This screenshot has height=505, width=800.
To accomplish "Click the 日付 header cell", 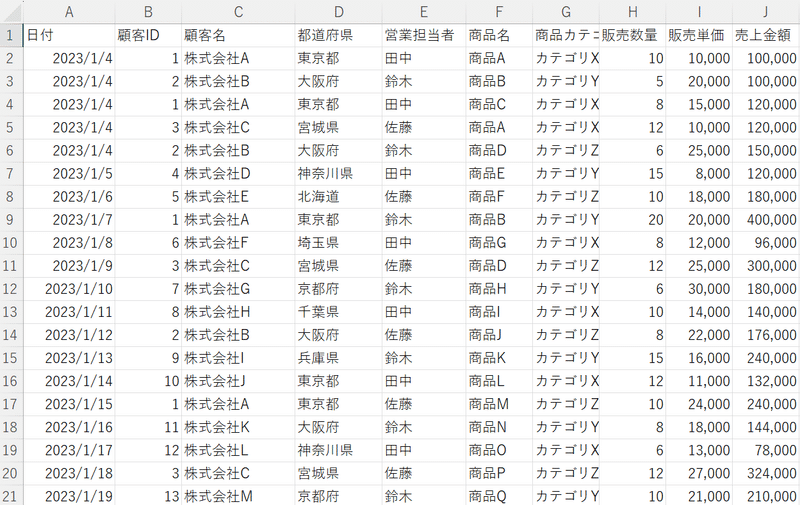I will click(69, 35).
